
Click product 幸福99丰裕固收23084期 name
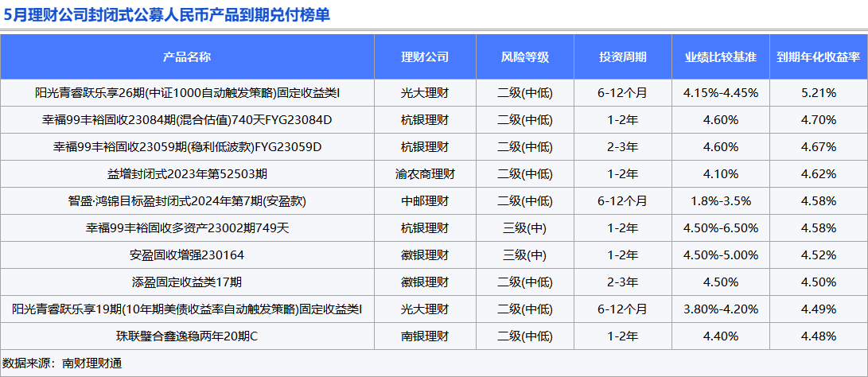point(187,120)
